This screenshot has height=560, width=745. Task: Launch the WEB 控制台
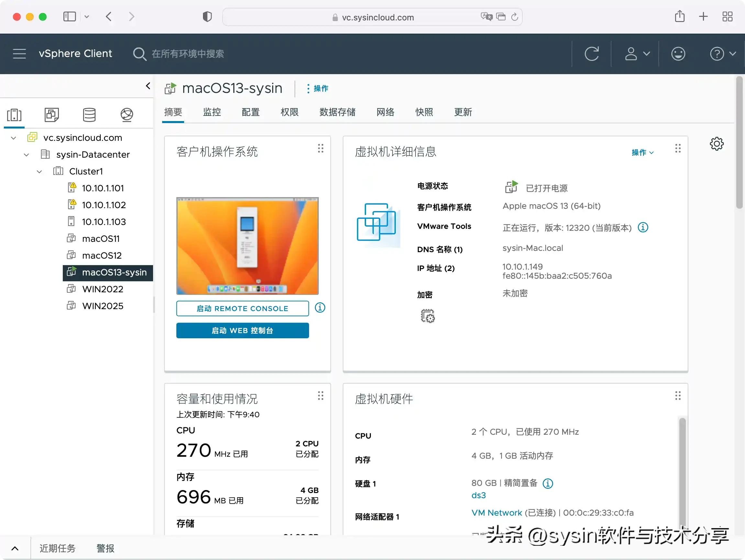[242, 330]
